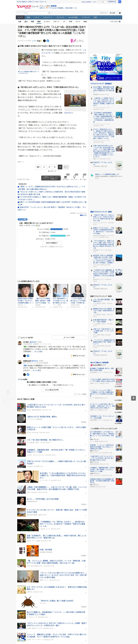Switch to the ランキング tab

[86, 17]
